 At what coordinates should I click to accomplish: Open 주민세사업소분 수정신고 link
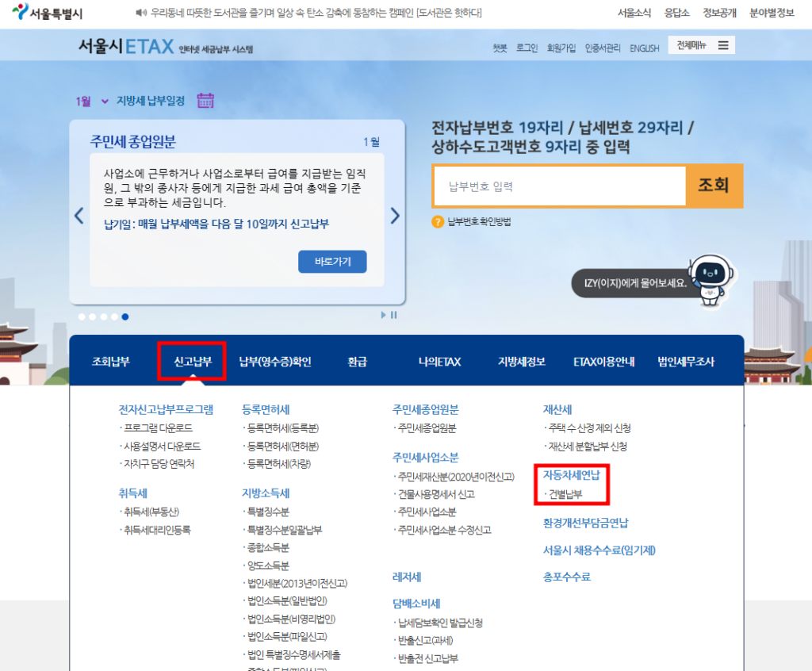pos(444,530)
